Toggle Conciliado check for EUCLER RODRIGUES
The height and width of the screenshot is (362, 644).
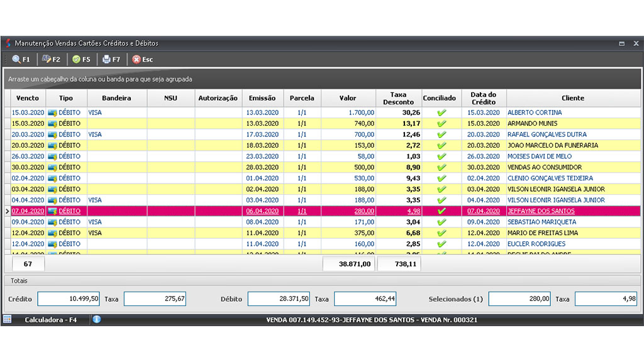click(x=441, y=244)
